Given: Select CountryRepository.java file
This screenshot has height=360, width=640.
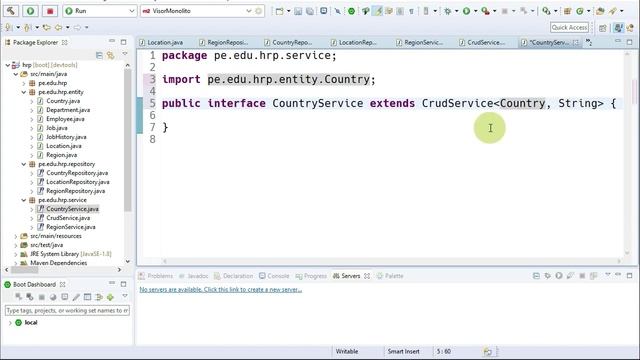Looking at the screenshot, I should pyautogui.click(x=77, y=173).
